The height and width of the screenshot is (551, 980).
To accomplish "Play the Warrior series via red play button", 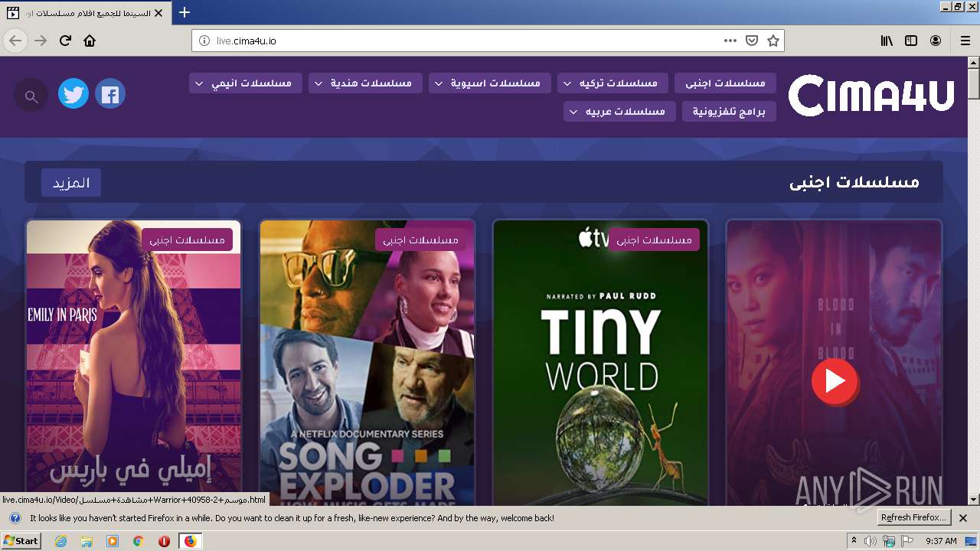I will (835, 381).
